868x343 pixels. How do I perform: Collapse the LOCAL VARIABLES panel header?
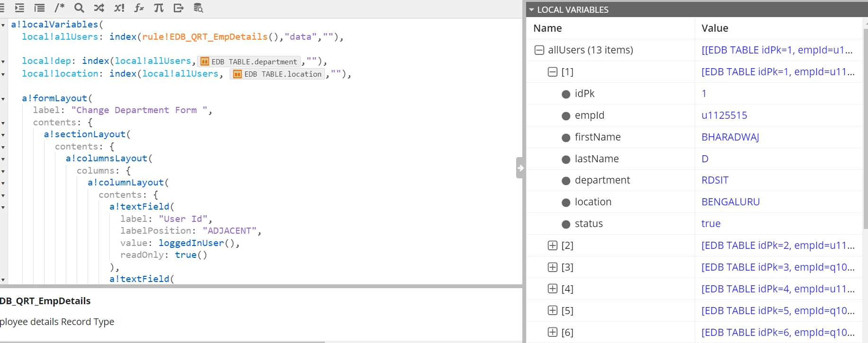click(532, 9)
